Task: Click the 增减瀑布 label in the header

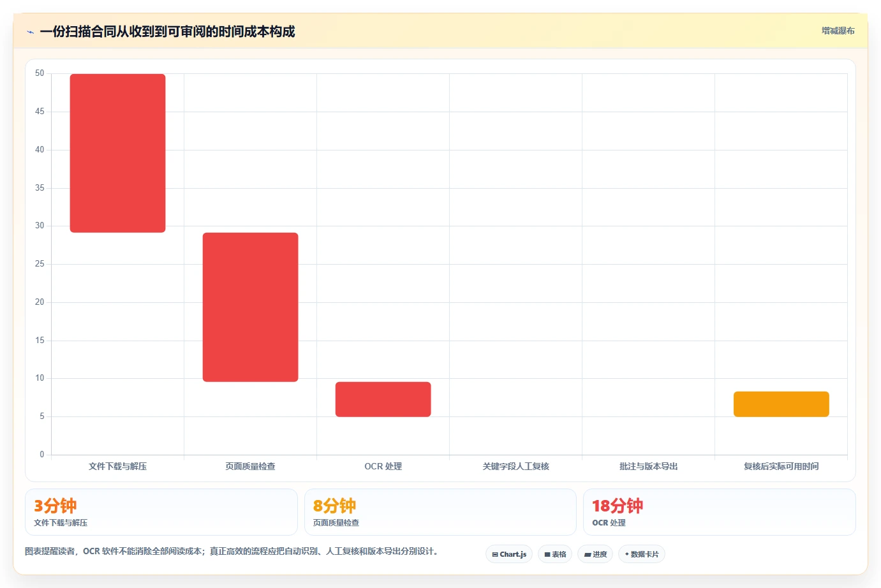Action: coord(838,31)
